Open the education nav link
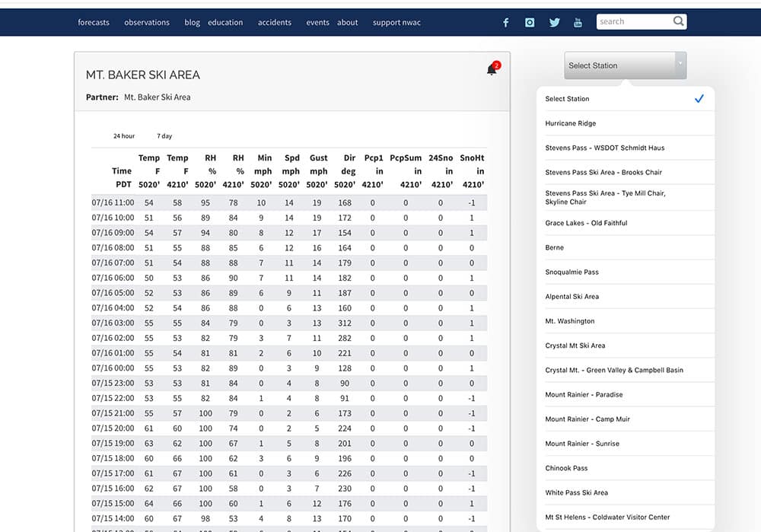761x532 pixels. tap(225, 23)
